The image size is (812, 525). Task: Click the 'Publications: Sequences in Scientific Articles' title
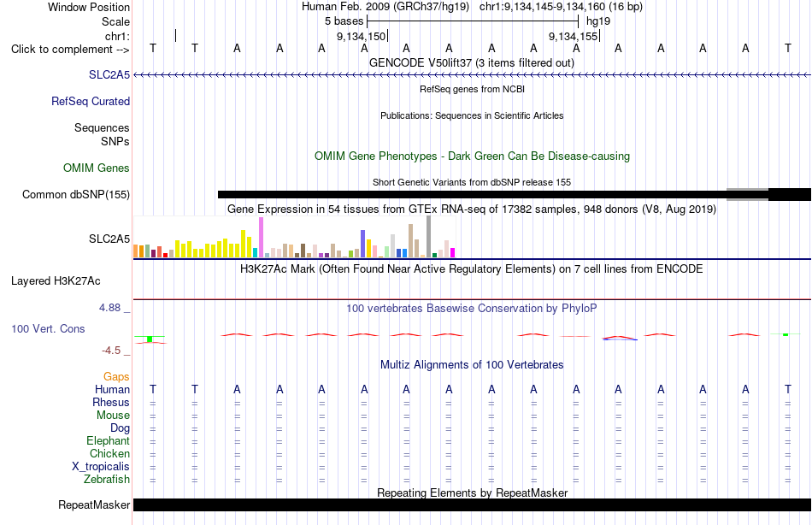472,115
